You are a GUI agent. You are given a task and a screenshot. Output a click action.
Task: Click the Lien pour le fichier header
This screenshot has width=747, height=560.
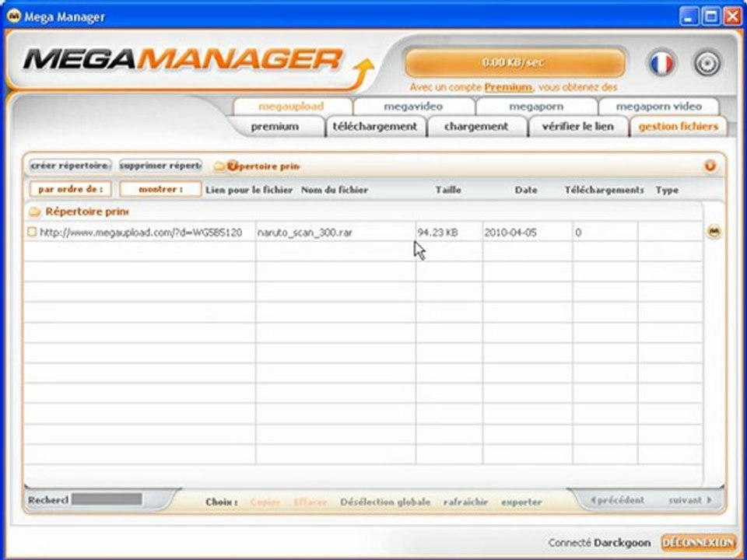pos(249,190)
